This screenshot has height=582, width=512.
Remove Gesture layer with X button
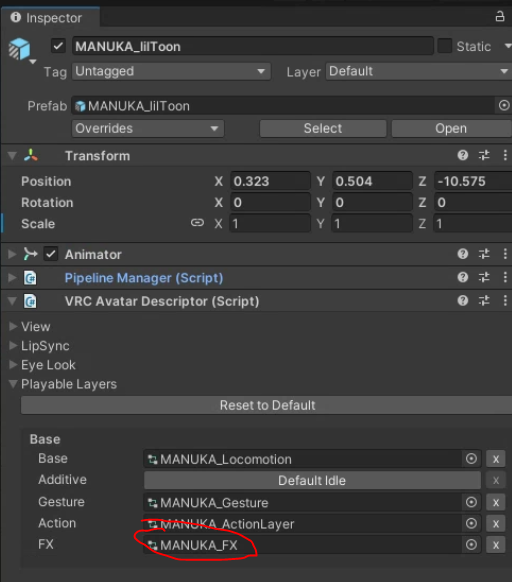coord(496,503)
